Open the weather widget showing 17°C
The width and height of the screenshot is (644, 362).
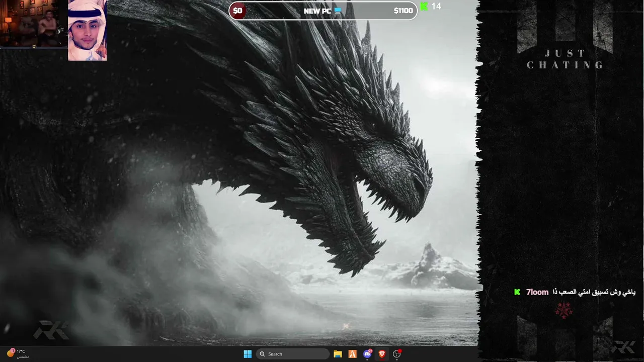18,353
